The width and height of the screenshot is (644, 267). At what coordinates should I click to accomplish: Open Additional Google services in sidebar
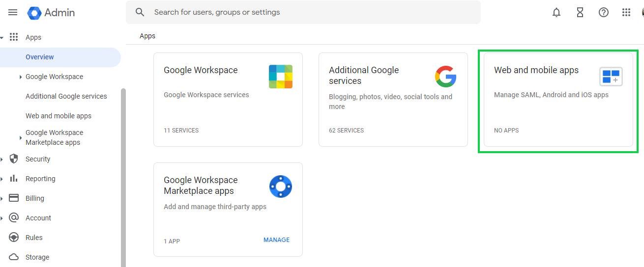[66, 96]
